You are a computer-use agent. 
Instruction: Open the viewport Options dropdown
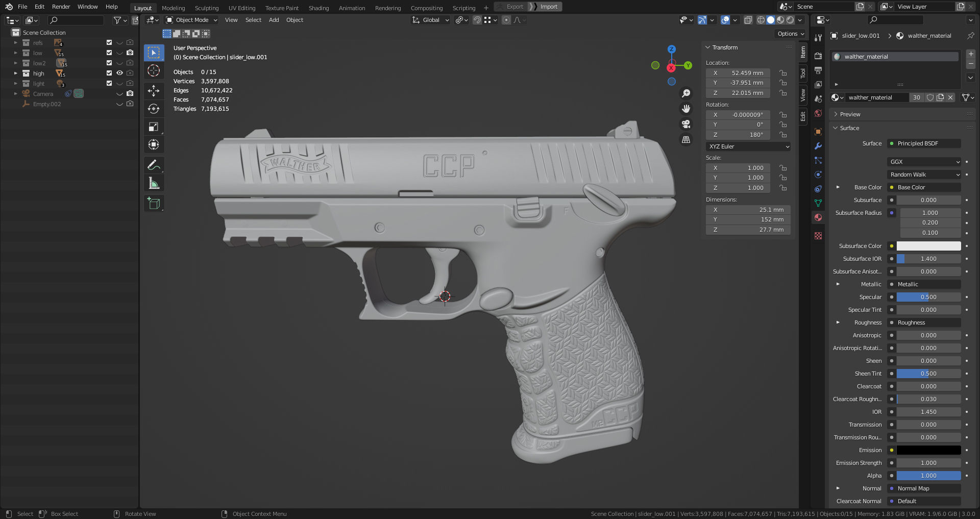click(x=790, y=34)
